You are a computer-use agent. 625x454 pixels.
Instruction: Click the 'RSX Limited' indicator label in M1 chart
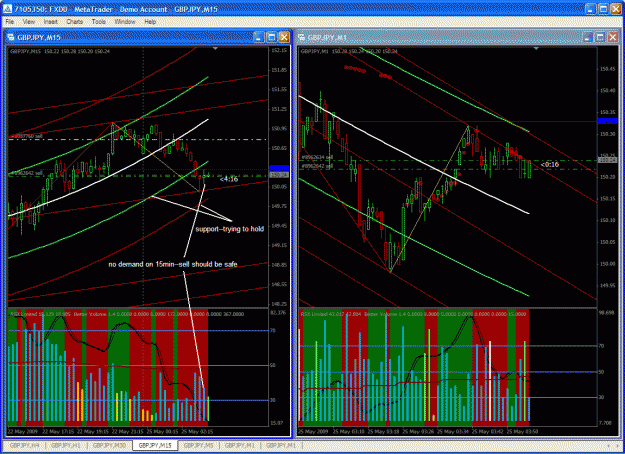(314, 314)
